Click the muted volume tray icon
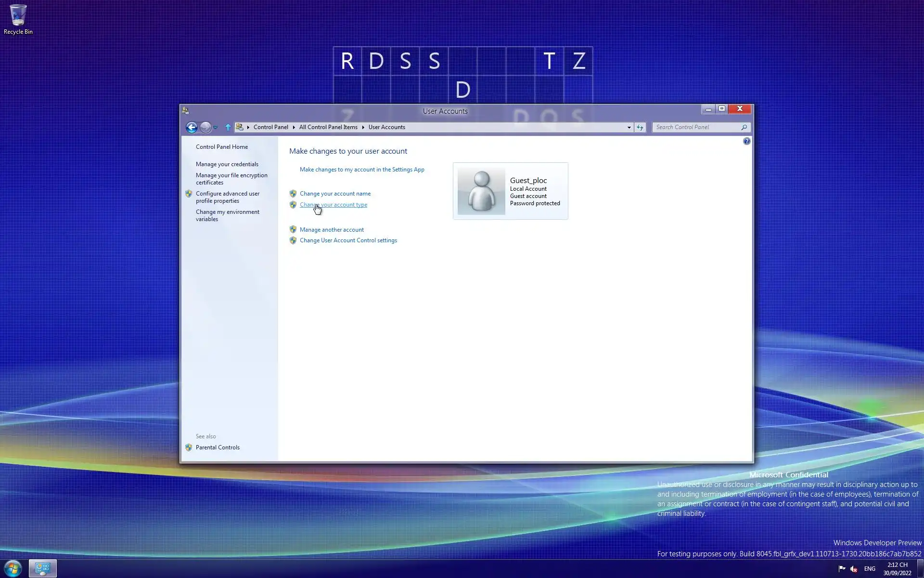Image resolution: width=924 pixels, height=578 pixels. [854, 569]
